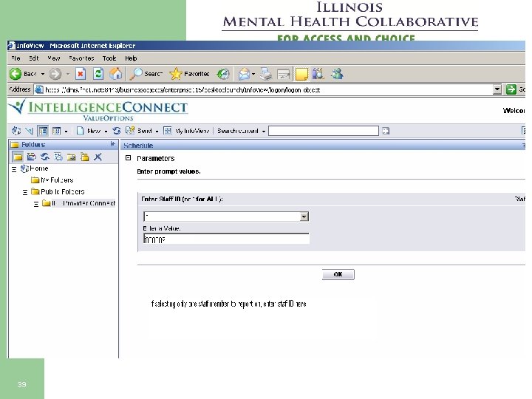532x399 pixels.
Task: Click the Favorites star icon
Action: (x=175, y=74)
